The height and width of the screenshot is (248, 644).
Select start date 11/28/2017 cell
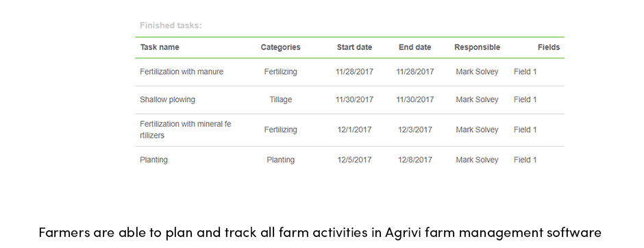(x=354, y=72)
